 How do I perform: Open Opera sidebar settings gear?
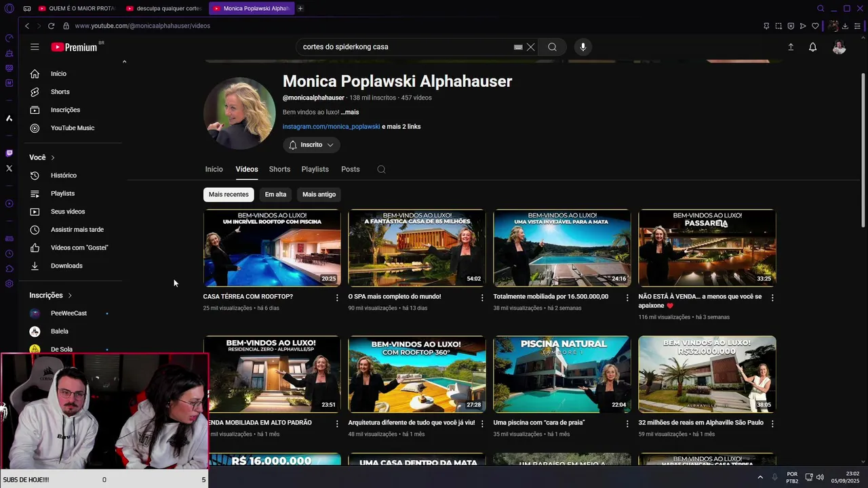point(9,283)
